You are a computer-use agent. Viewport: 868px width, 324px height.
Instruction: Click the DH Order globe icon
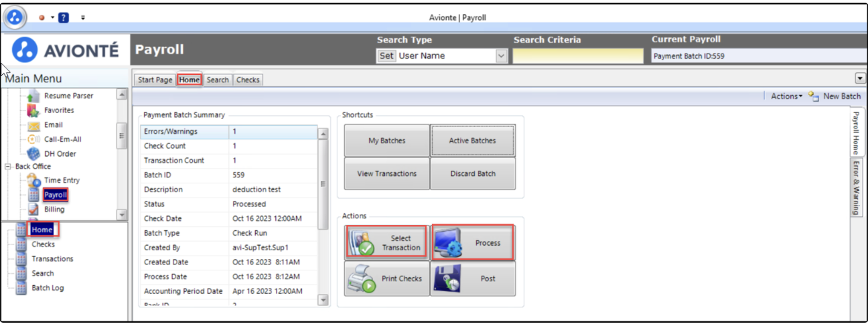point(33,154)
